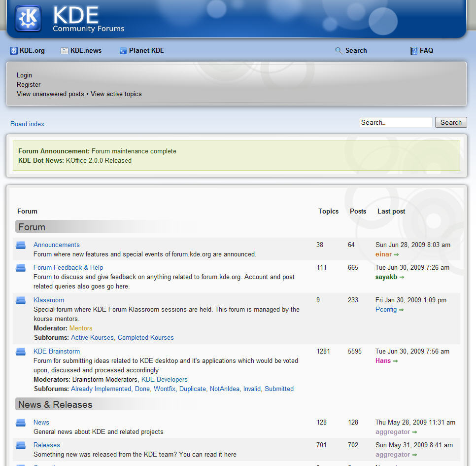This screenshot has width=476, height=466.
Task: Click inside the Search text field
Action: coord(396,122)
